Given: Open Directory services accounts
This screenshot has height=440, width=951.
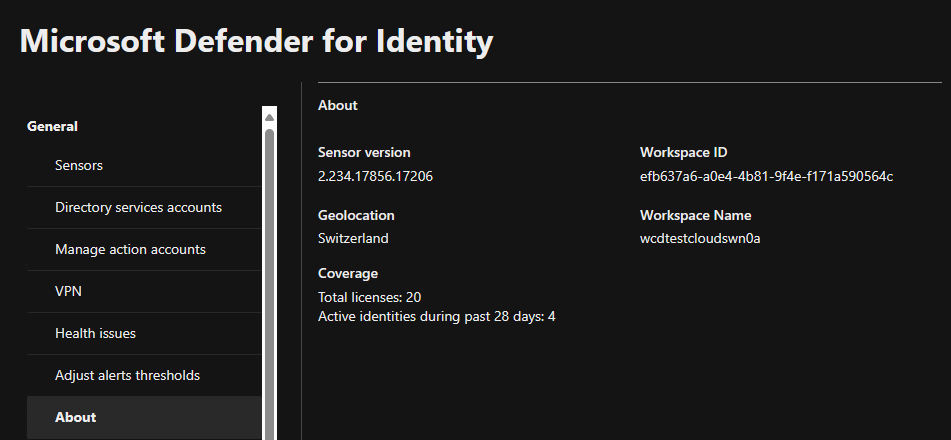Looking at the screenshot, I should tap(144, 208).
